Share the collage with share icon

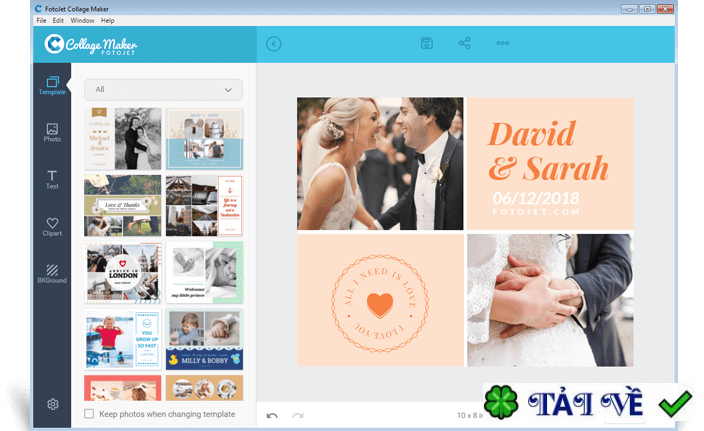pos(464,43)
